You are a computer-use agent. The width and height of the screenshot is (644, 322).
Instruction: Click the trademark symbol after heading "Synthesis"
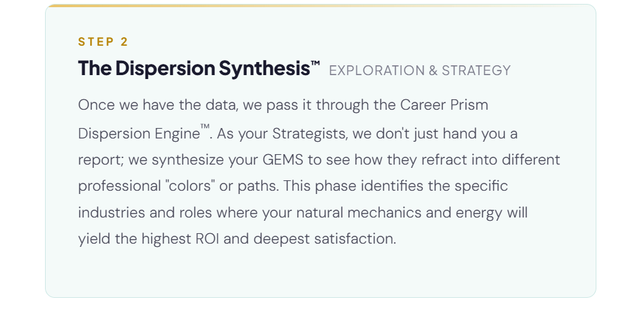pyautogui.click(x=315, y=64)
